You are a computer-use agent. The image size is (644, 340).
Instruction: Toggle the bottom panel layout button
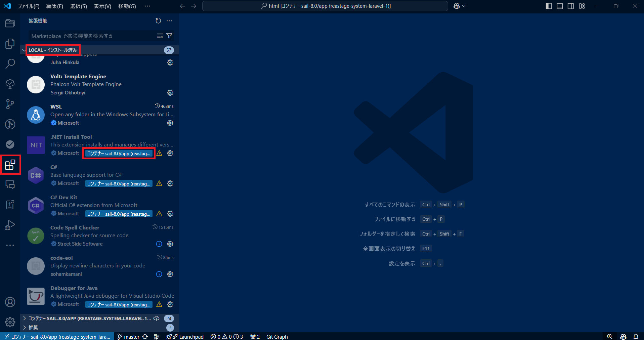click(560, 6)
